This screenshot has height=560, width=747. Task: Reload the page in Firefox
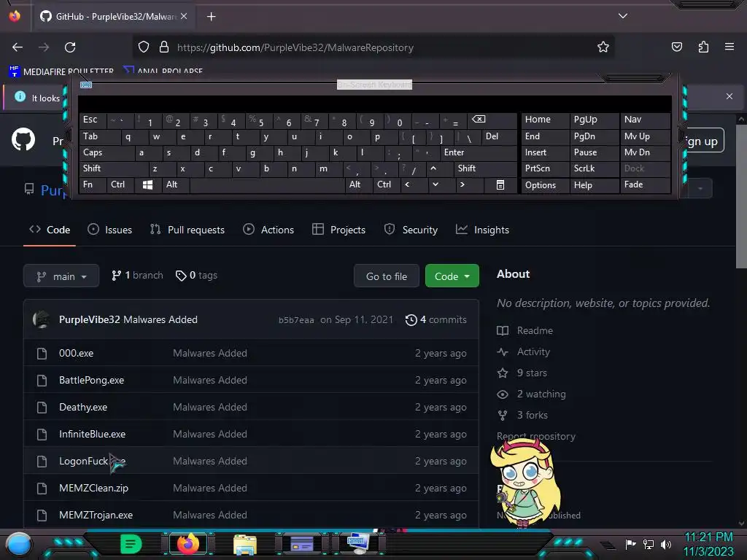tap(70, 47)
